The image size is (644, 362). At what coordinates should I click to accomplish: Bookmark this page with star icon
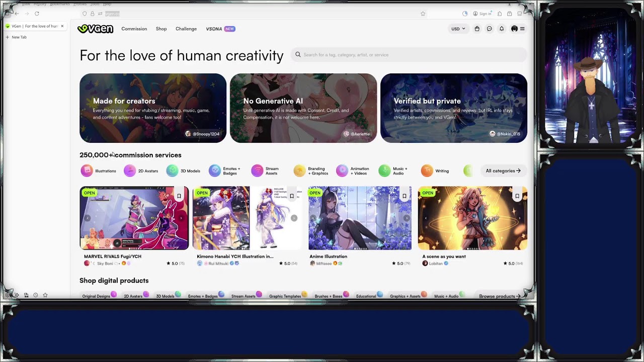pyautogui.click(x=423, y=14)
